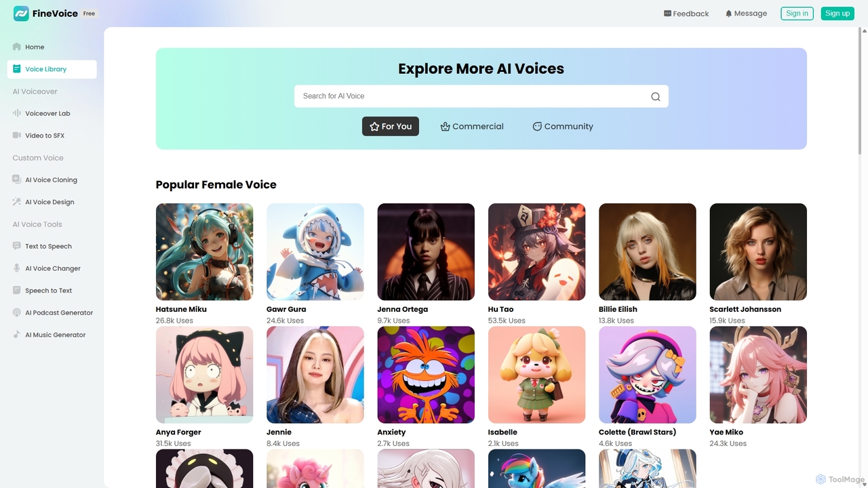Click the AI Voice Changer microphone icon
Viewport: 868px width, 488px height.
(17, 268)
